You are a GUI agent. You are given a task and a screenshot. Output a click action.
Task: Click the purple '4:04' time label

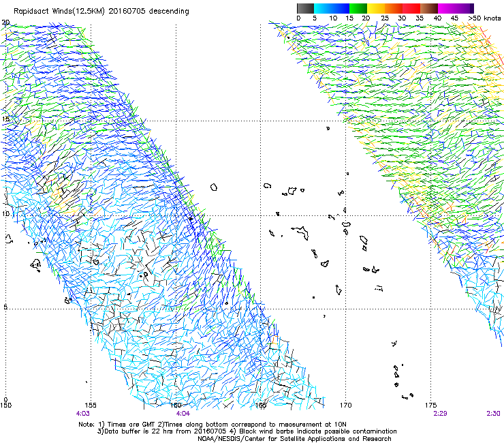(x=183, y=414)
